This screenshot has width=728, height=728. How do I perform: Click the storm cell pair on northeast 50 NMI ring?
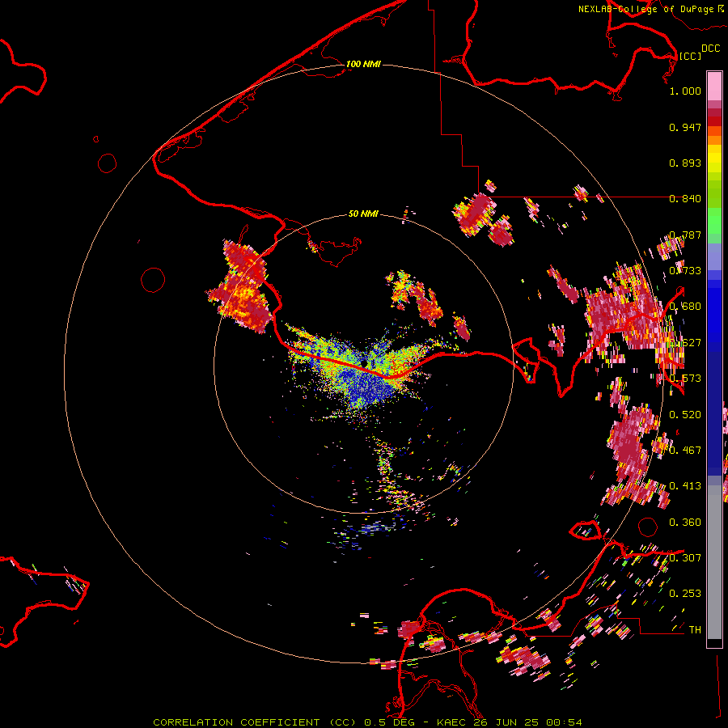pyautogui.click(x=483, y=218)
